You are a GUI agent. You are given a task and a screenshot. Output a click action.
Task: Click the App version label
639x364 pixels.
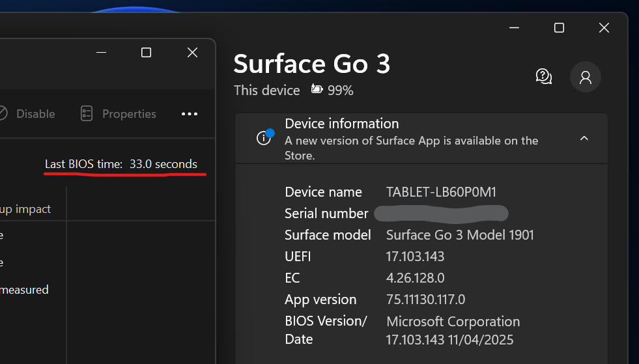tap(320, 300)
